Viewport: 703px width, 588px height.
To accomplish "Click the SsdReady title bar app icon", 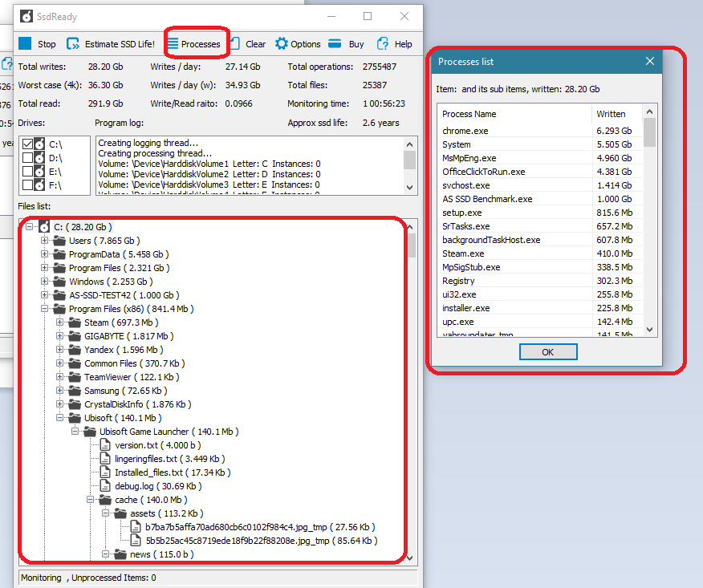I will point(26,17).
